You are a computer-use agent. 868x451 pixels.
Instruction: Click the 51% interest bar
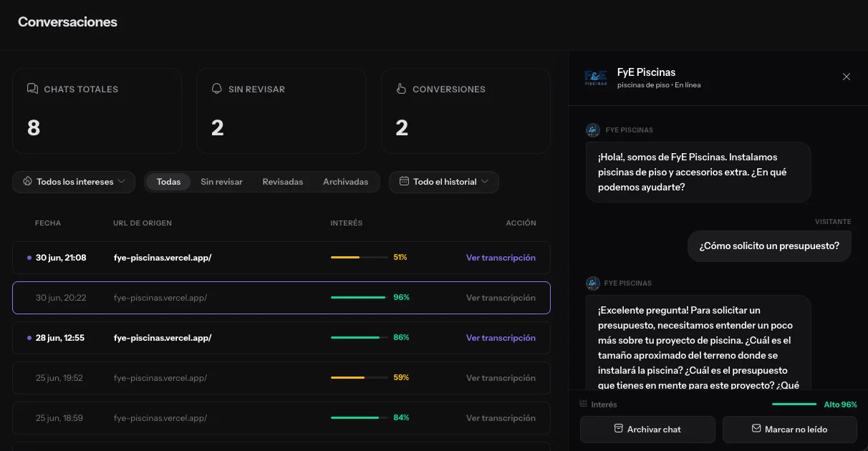click(360, 258)
